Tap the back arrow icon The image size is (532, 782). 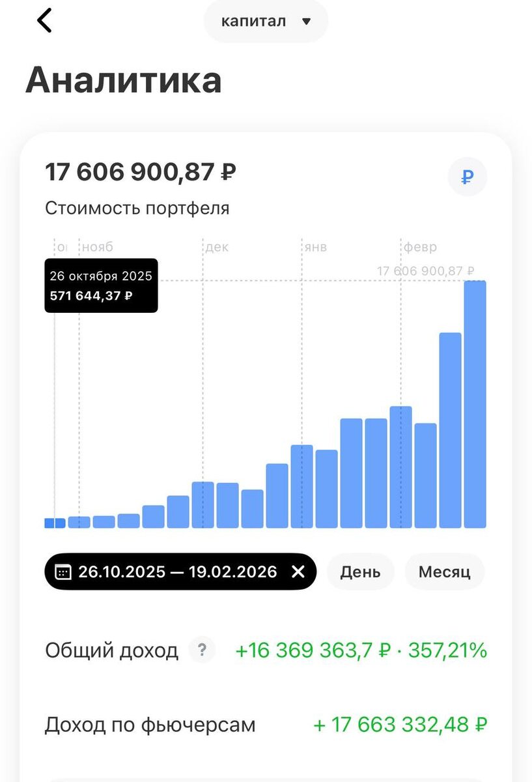(x=44, y=20)
